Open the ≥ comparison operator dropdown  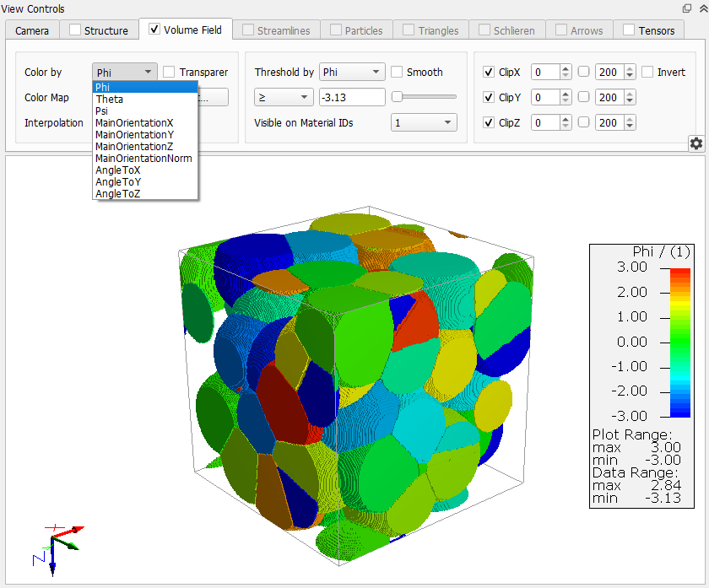point(283,98)
